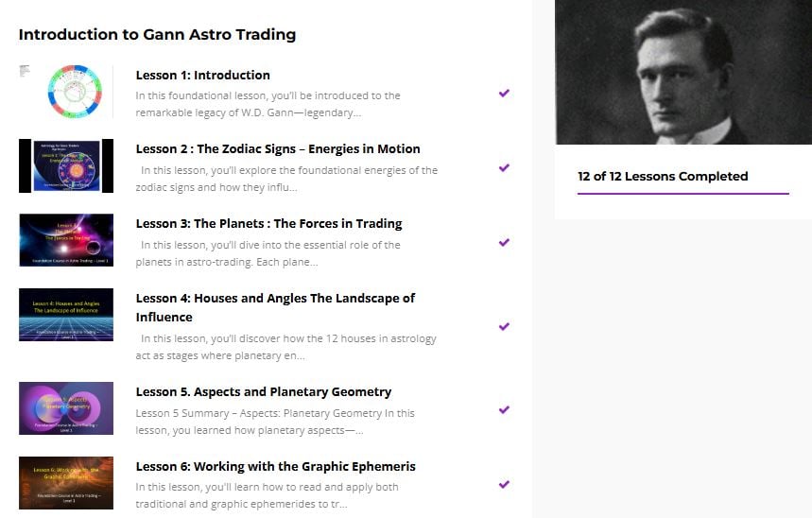Click the purple lessons completed progress bar
The height and width of the screenshot is (518, 812).
[682, 193]
